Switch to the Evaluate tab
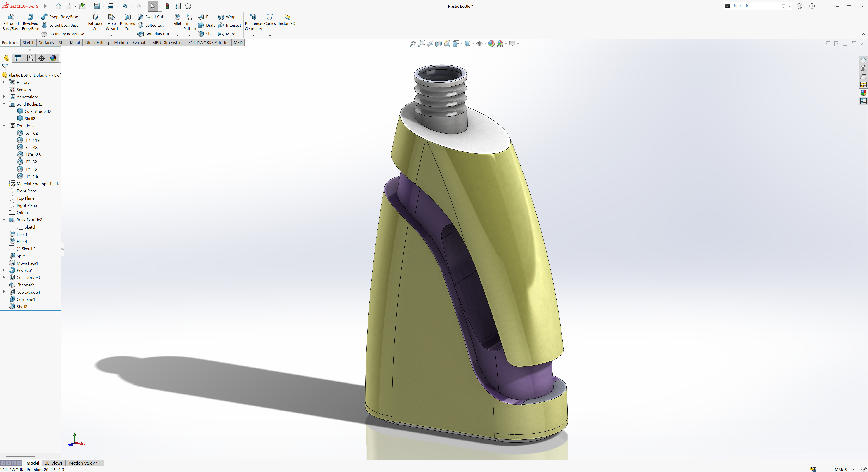This screenshot has width=868, height=472. click(140, 42)
